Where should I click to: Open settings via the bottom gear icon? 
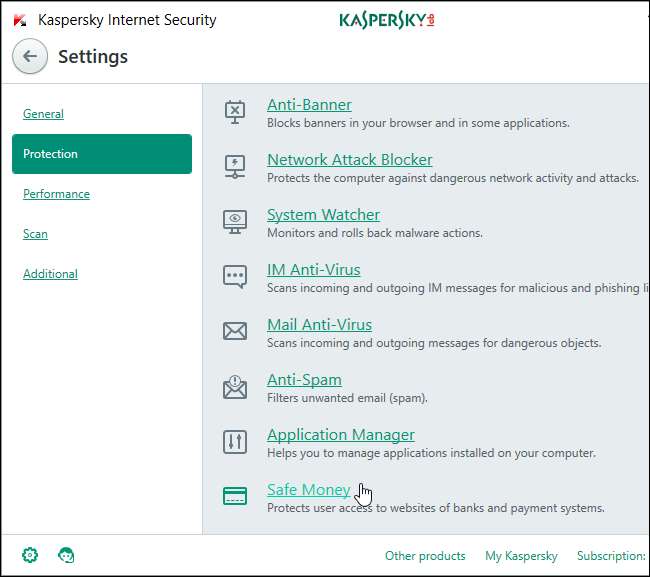pos(30,555)
